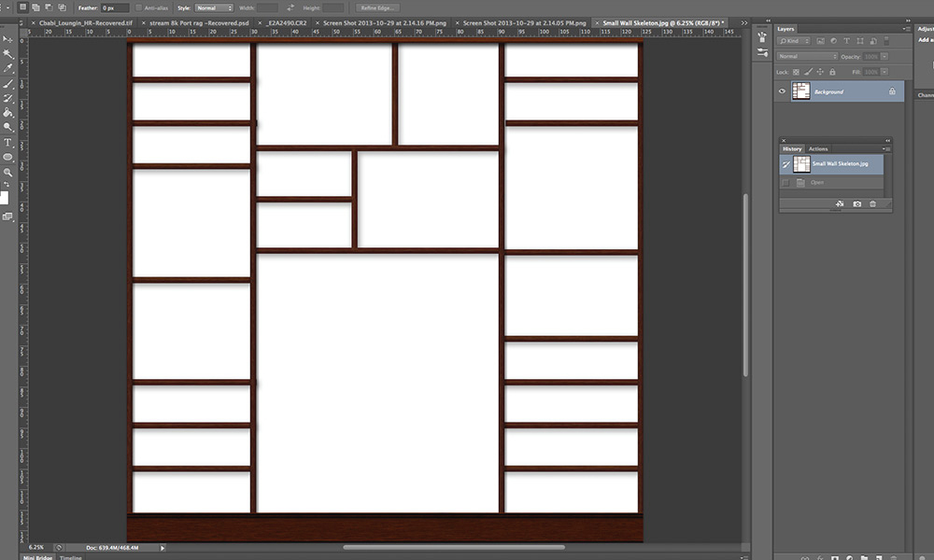Select the Move tool
The height and width of the screenshot is (560, 934).
(x=7, y=41)
